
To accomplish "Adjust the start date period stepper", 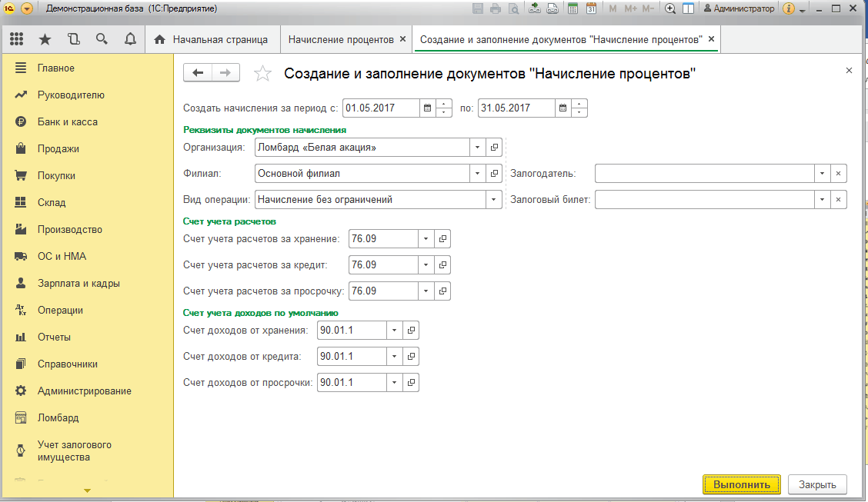I will [x=444, y=108].
